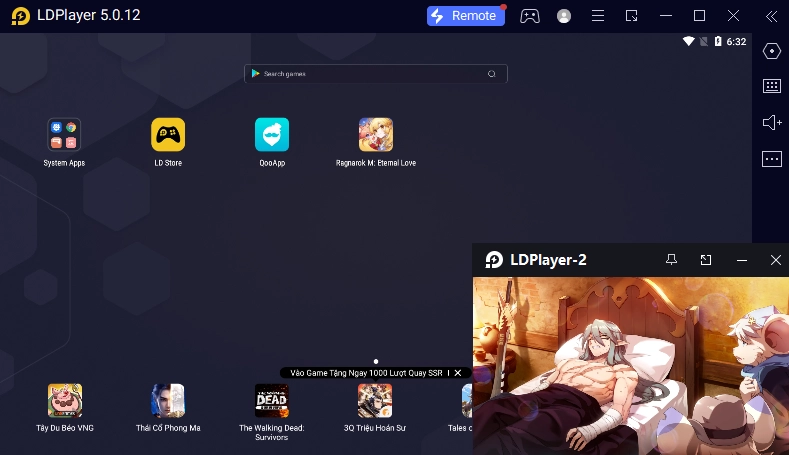Screen dimensions: 789x455
Task: Click the no-SIM signal status icon
Action: click(x=704, y=41)
